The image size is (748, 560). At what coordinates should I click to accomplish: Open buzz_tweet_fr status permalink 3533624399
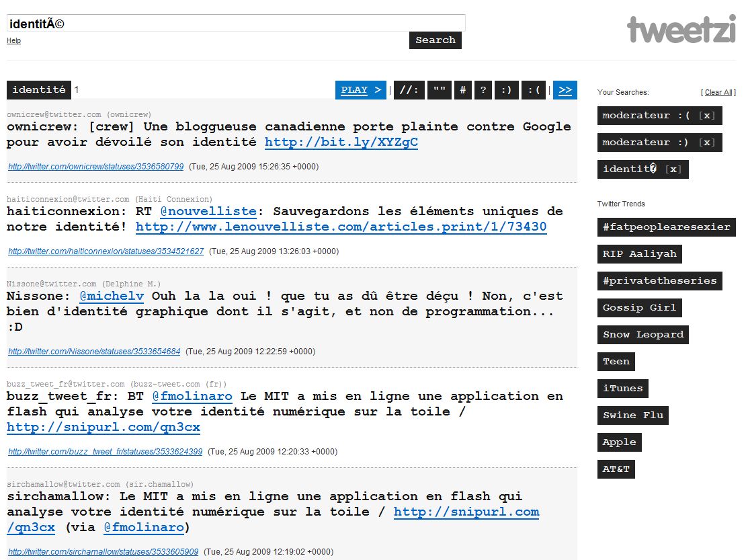point(105,452)
